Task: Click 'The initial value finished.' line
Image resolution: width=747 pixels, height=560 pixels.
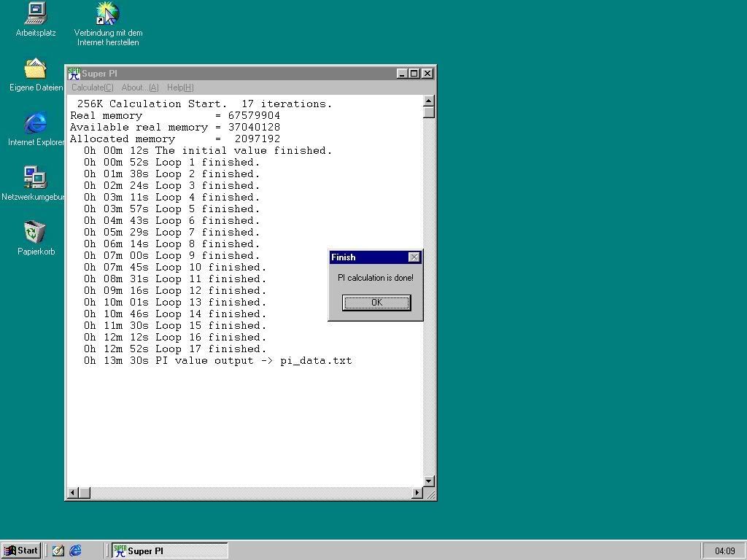Action: coord(208,150)
